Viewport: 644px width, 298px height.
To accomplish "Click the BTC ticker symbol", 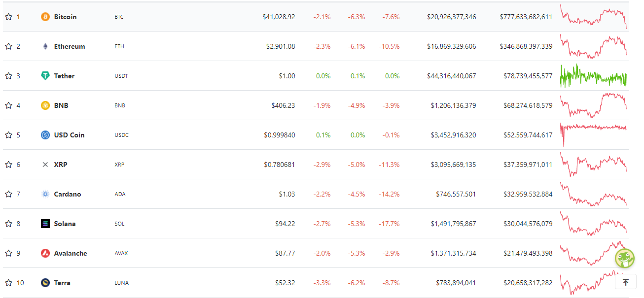I will [119, 17].
